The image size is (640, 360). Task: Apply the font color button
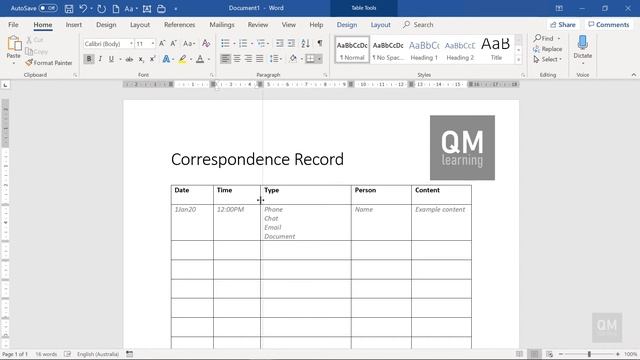pyautogui.click(x=200, y=59)
